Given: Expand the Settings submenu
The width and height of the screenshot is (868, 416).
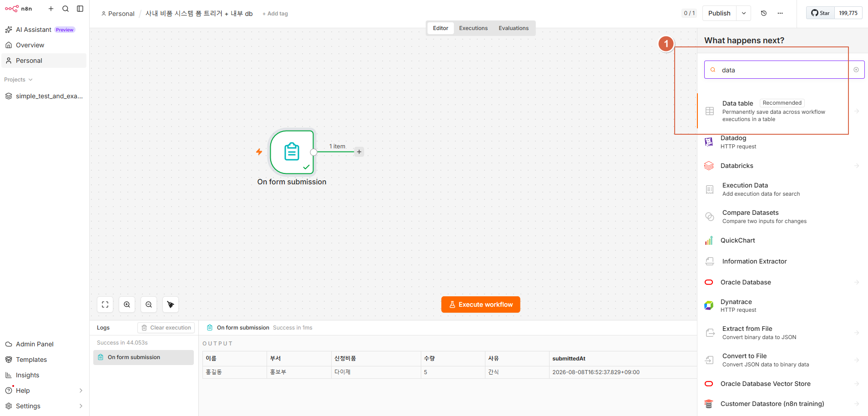Looking at the screenshot, I should pos(81,406).
